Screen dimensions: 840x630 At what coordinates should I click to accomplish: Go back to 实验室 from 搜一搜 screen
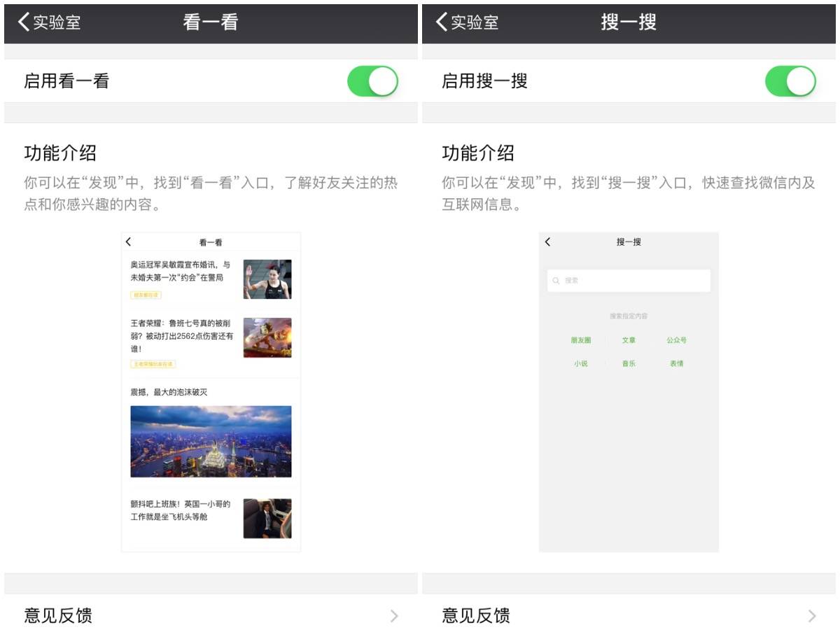click(467, 22)
